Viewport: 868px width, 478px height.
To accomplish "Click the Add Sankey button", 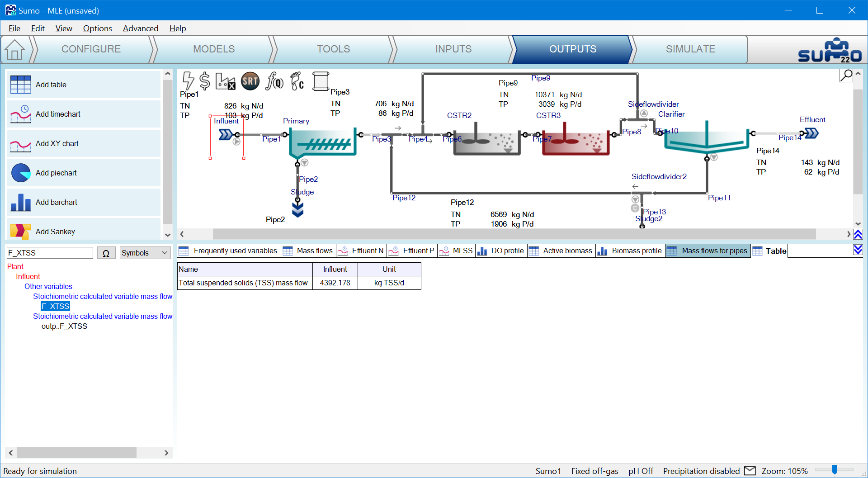I will click(x=84, y=231).
